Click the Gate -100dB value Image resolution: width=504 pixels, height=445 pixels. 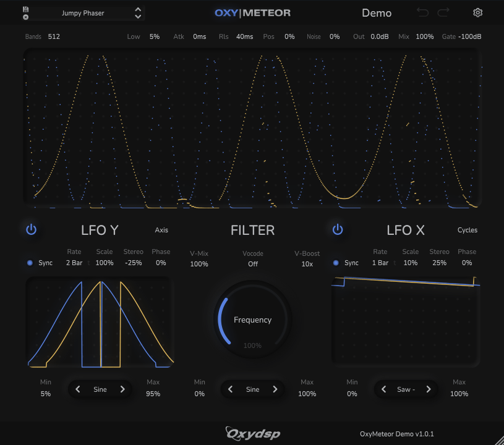(x=469, y=36)
